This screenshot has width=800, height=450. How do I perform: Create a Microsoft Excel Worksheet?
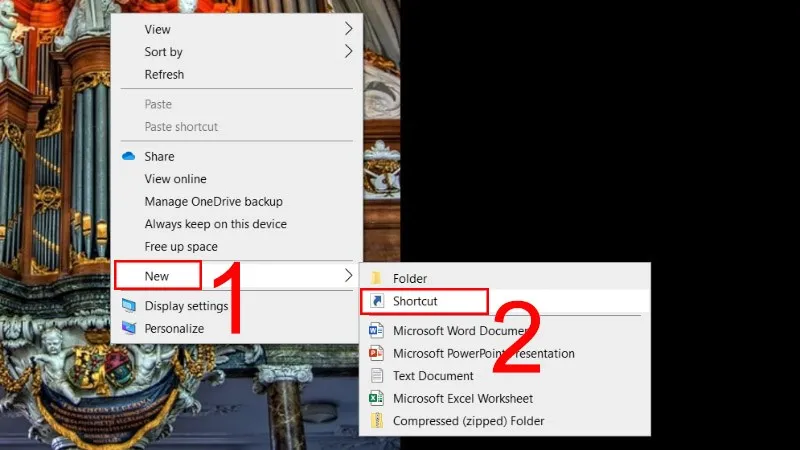click(x=505, y=398)
